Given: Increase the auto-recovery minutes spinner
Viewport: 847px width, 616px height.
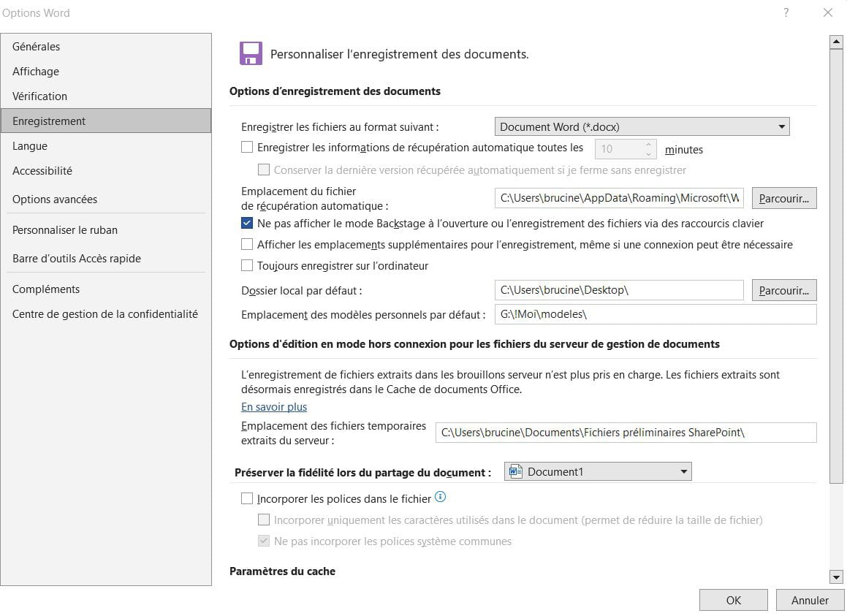Looking at the screenshot, I should tap(648, 145).
